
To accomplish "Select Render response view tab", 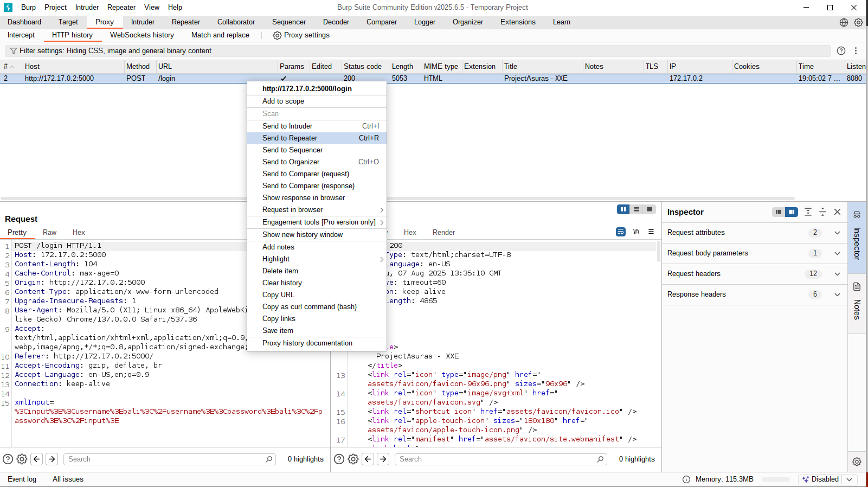I will coord(443,233).
